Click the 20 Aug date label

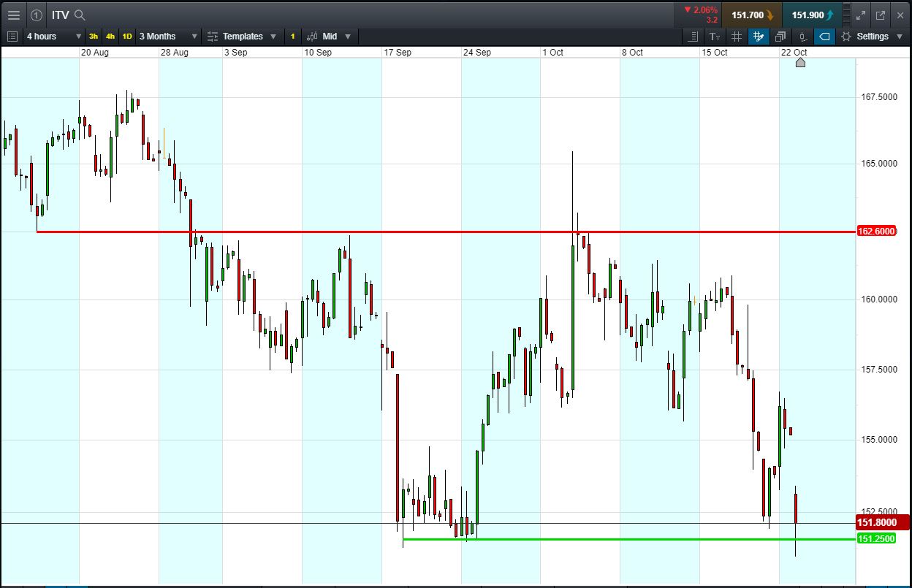pos(95,53)
